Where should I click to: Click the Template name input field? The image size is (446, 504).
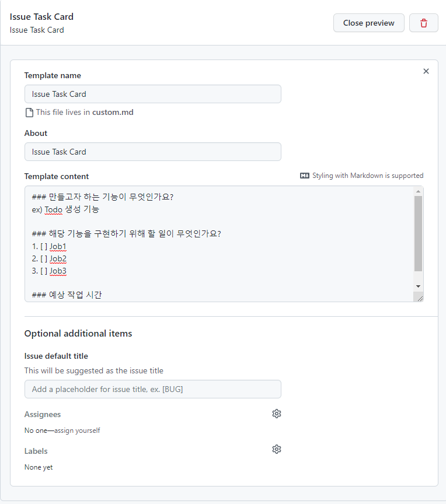click(152, 94)
